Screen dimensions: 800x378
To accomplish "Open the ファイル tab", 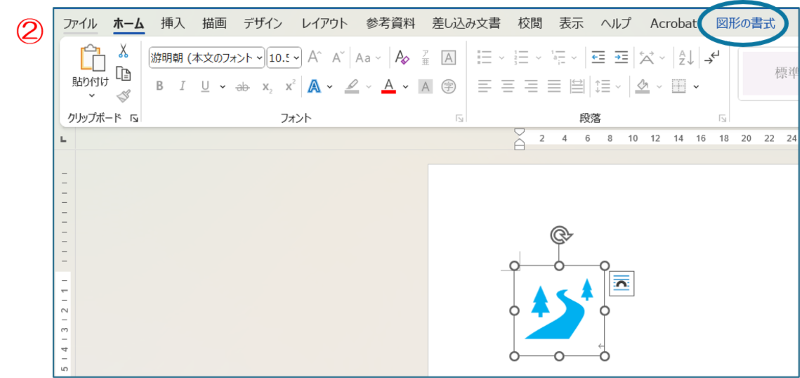I will [80, 23].
